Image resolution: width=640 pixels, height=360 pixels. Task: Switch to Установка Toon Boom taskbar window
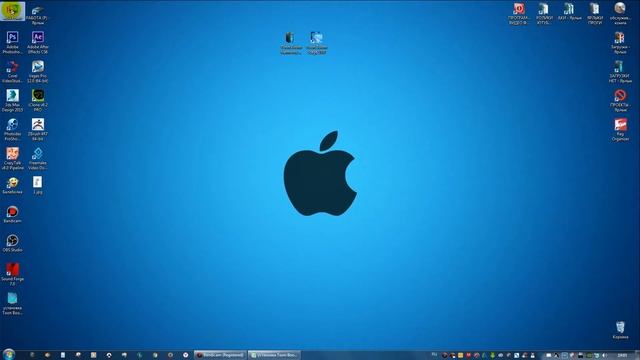coord(274,355)
